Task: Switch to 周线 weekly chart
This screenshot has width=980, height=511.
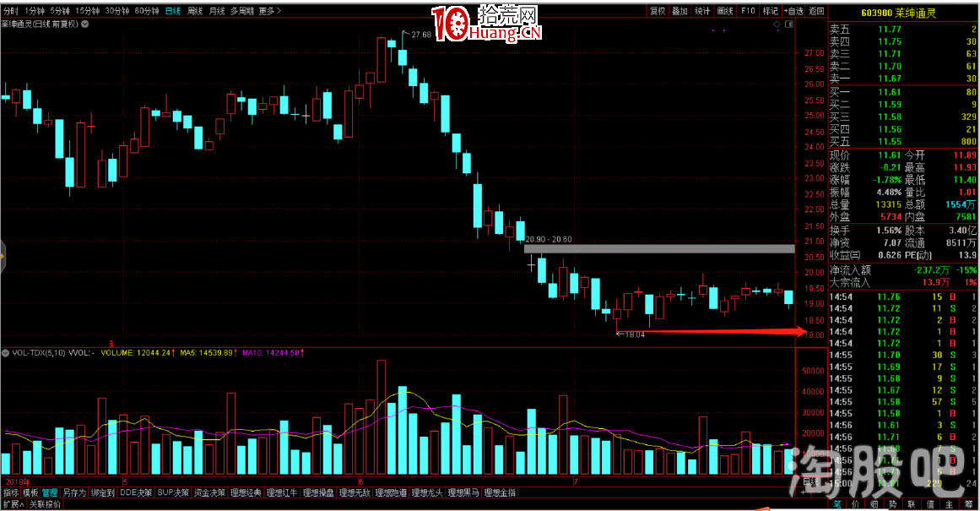Action: [x=195, y=11]
